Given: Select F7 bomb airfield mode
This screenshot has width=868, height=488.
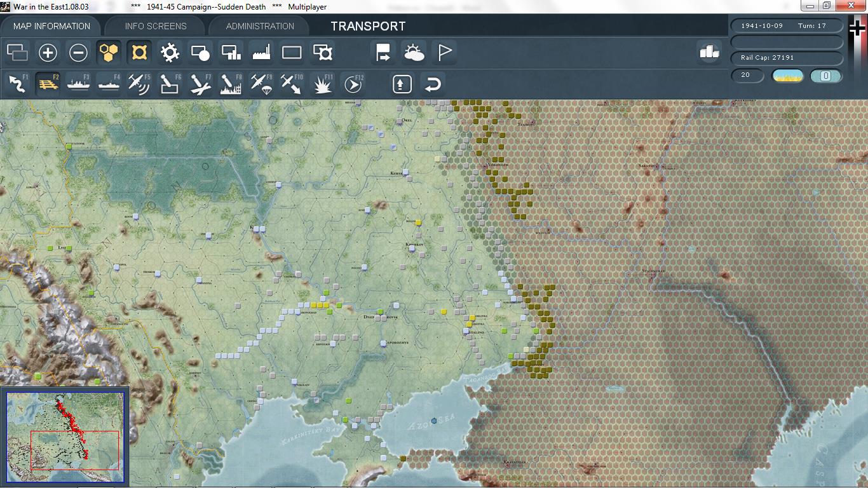Looking at the screenshot, I should pos(200,84).
